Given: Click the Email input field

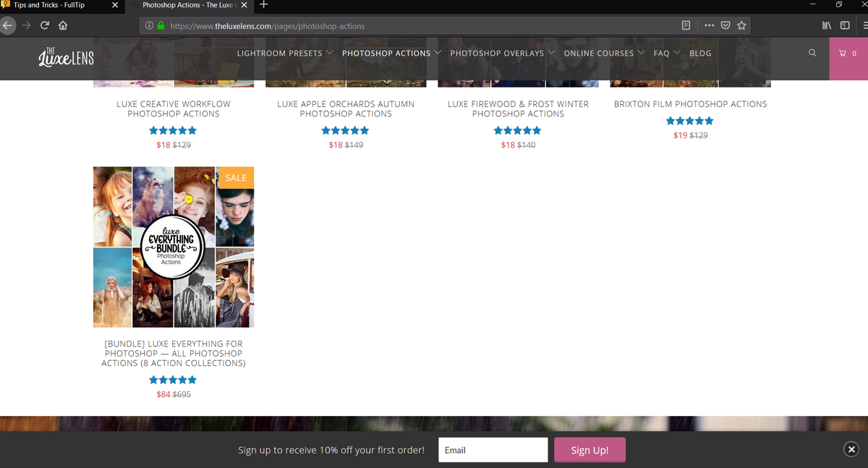Looking at the screenshot, I should (x=493, y=450).
